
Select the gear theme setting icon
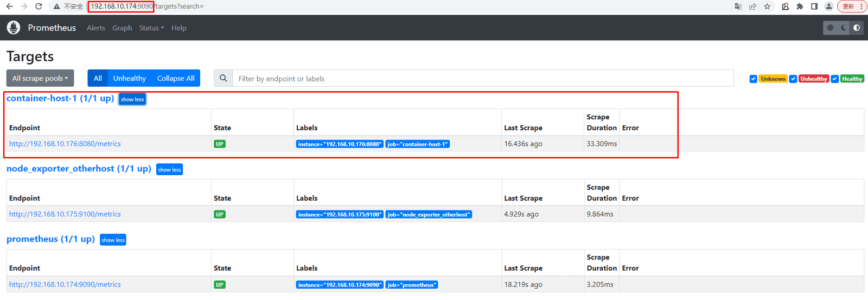pos(830,28)
